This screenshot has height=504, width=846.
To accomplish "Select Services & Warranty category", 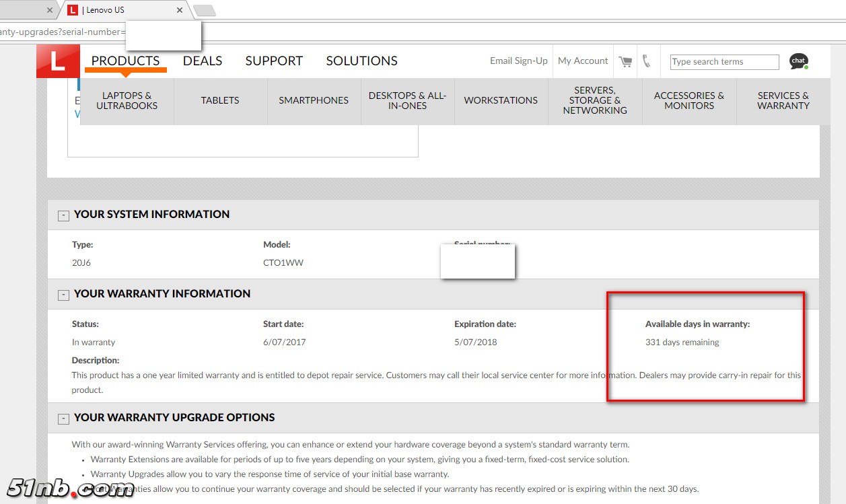I will tap(783, 100).
